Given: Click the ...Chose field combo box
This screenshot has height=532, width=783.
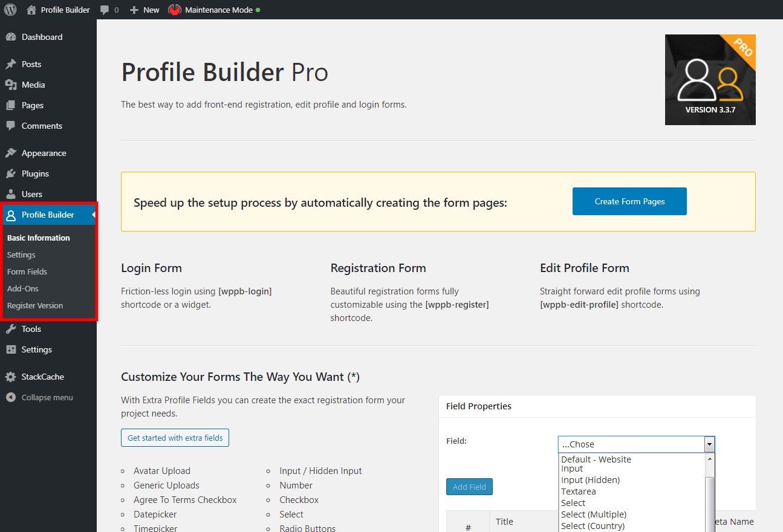Looking at the screenshot, I should pos(636,444).
